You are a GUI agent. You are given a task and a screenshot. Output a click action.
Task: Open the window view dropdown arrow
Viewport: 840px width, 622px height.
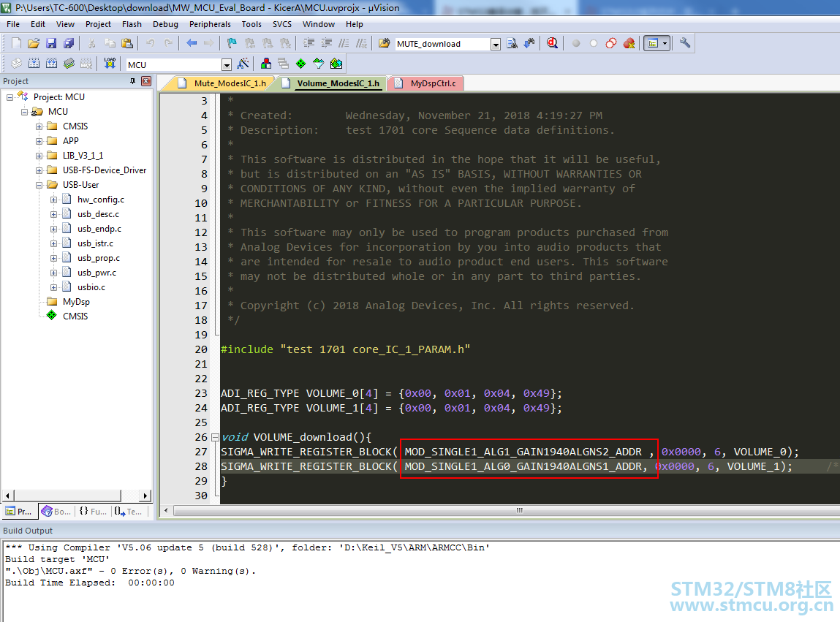click(x=665, y=43)
